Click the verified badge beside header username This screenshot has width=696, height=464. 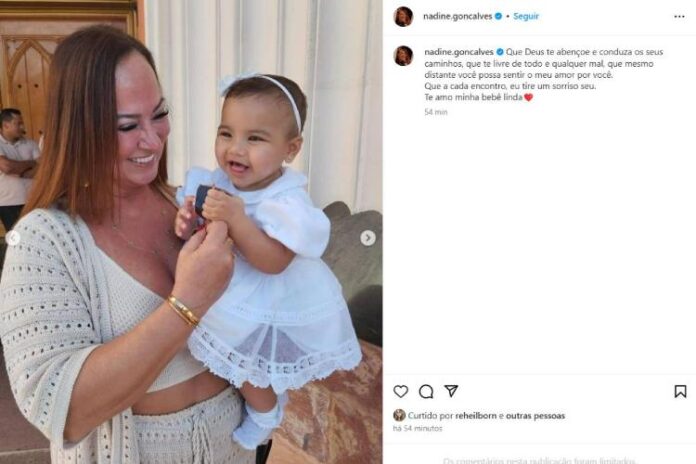click(x=498, y=16)
